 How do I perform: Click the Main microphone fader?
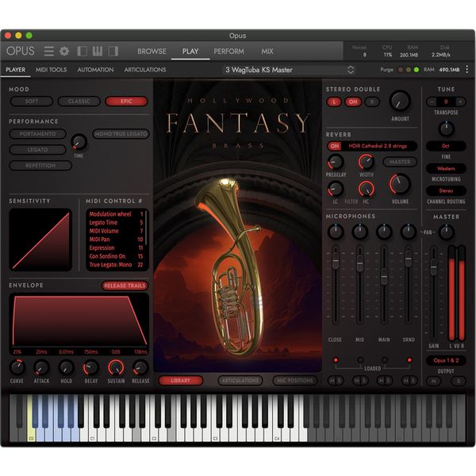click(384, 276)
